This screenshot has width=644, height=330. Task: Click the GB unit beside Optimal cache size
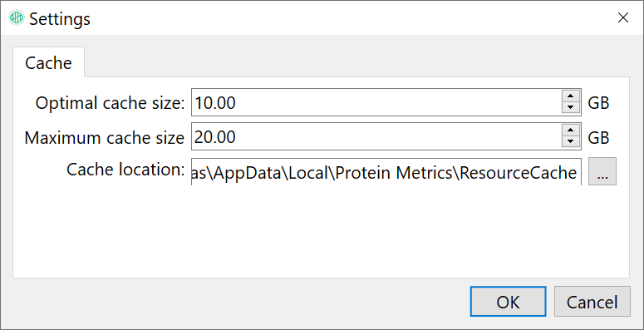pos(598,103)
